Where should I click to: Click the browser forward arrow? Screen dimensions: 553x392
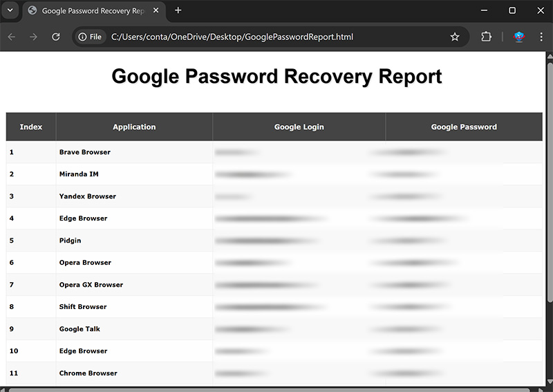(x=33, y=37)
